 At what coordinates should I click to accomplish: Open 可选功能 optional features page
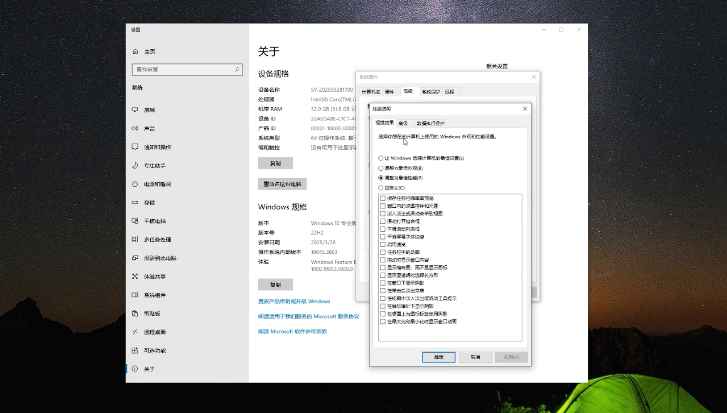[x=155, y=351]
